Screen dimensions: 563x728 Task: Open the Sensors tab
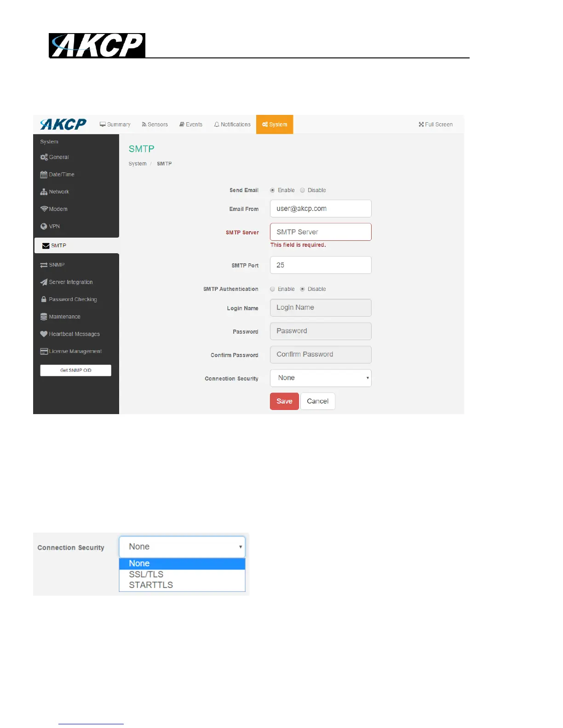[x=155, y=125]
